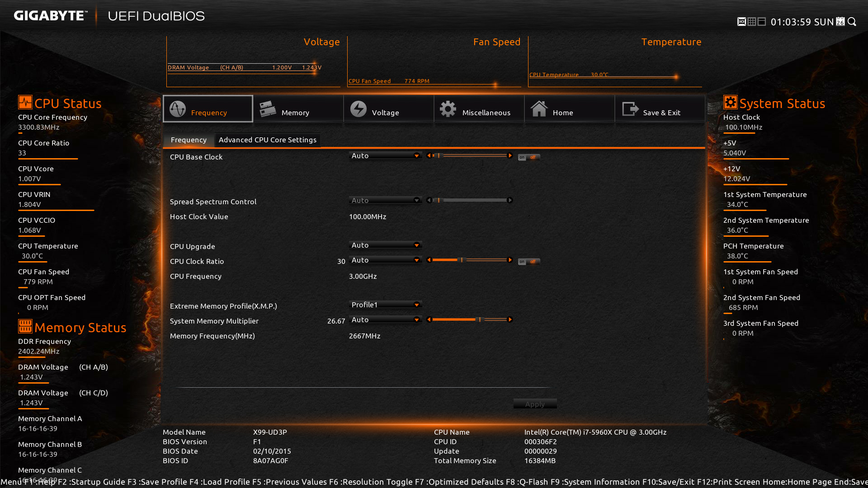This screenshot has width=868, height=488.
Task: Toggle CPU Clock Ratio on/off switch
Action: tap(528, 262)
